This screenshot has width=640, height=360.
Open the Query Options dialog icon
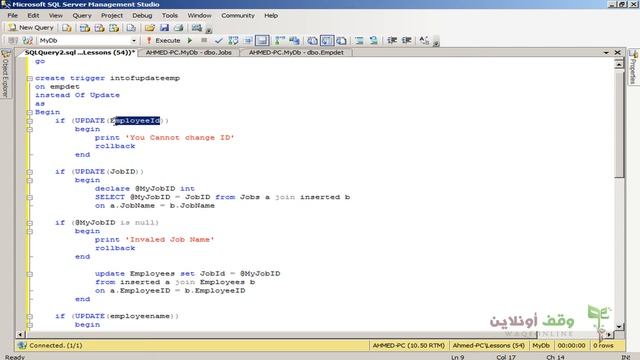click(x=248, y=40)
